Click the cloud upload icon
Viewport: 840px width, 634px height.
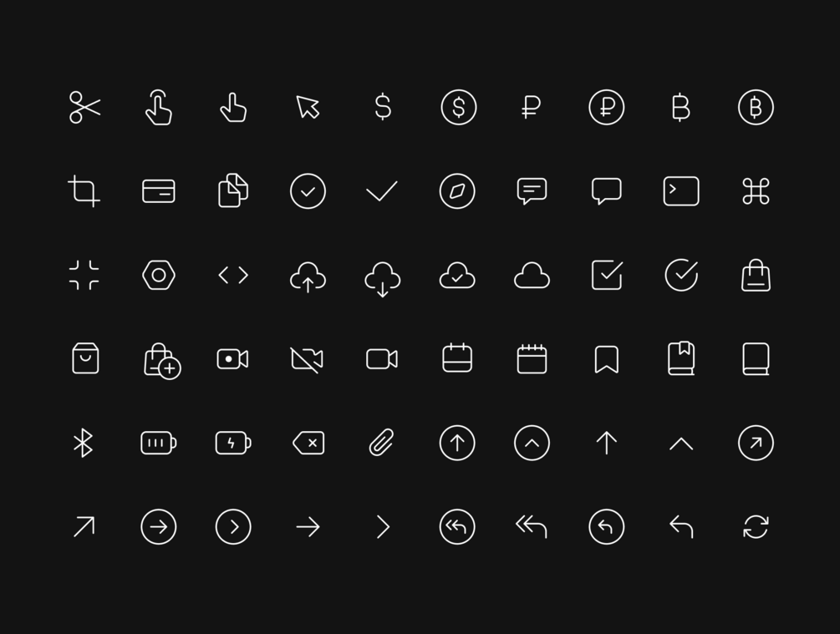[x=308, y=276]
